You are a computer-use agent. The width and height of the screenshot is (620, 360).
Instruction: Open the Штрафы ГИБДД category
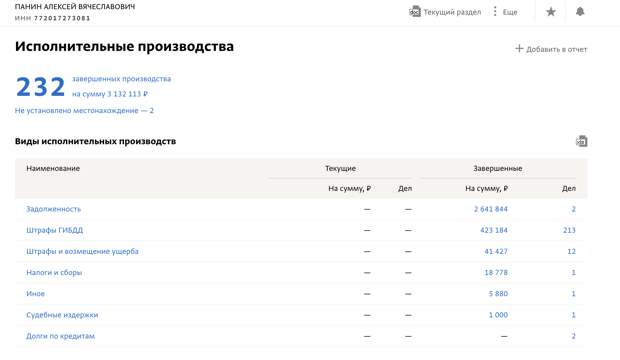coord(55,230)
